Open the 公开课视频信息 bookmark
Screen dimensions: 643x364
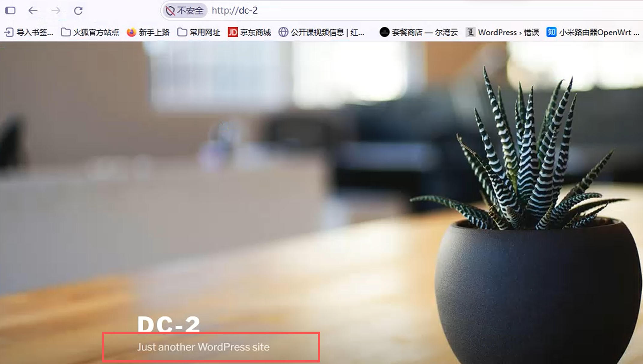[x=321, y=32]
